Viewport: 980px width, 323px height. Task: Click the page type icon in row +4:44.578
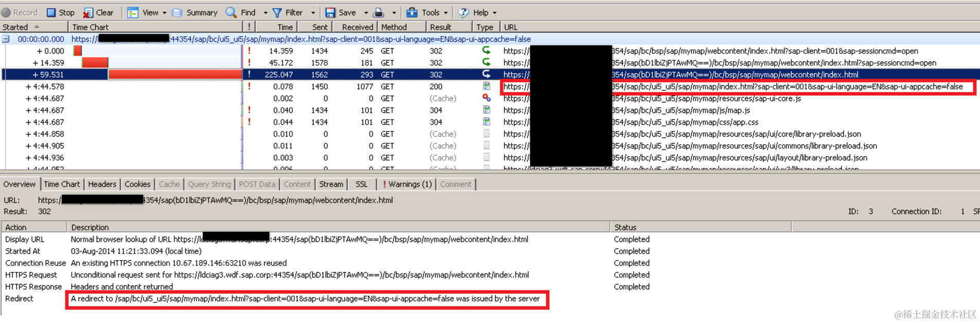click(x=486, y=86)
